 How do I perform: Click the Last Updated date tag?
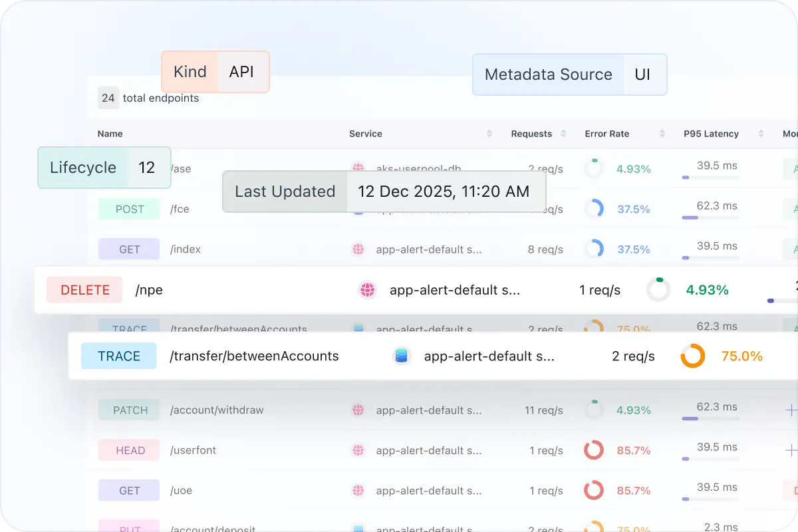(384, 192)
